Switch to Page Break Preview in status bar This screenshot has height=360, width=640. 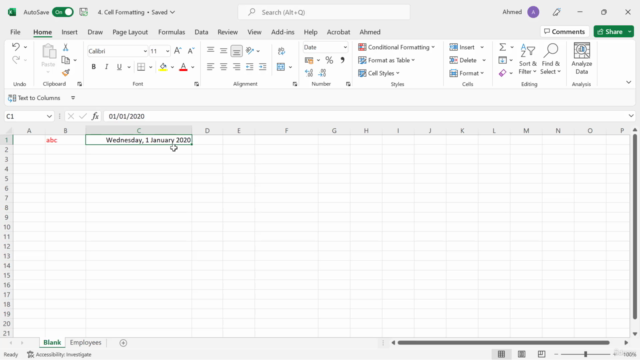pyautogui.click(x=541, y=354)
